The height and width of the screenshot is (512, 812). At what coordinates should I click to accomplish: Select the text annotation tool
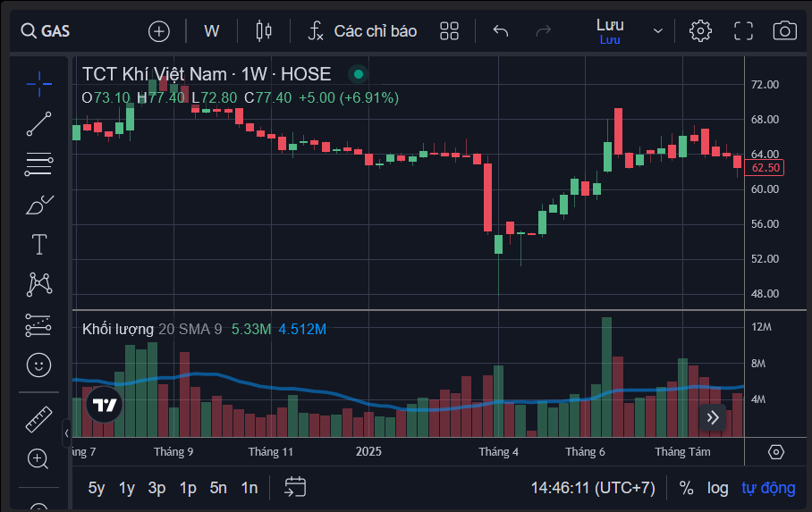[x=38, y=244]
